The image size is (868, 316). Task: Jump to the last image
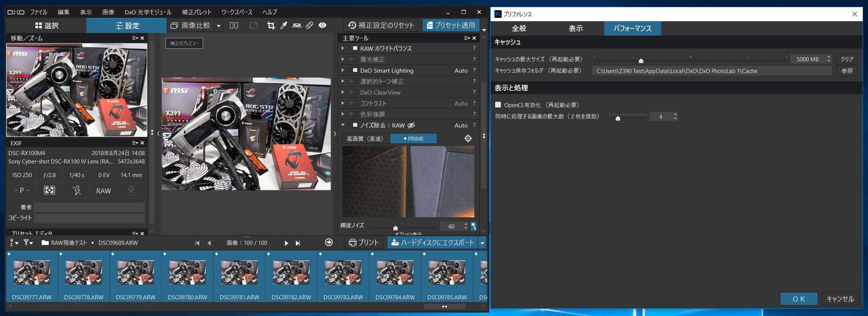click(x=298, y=243)
